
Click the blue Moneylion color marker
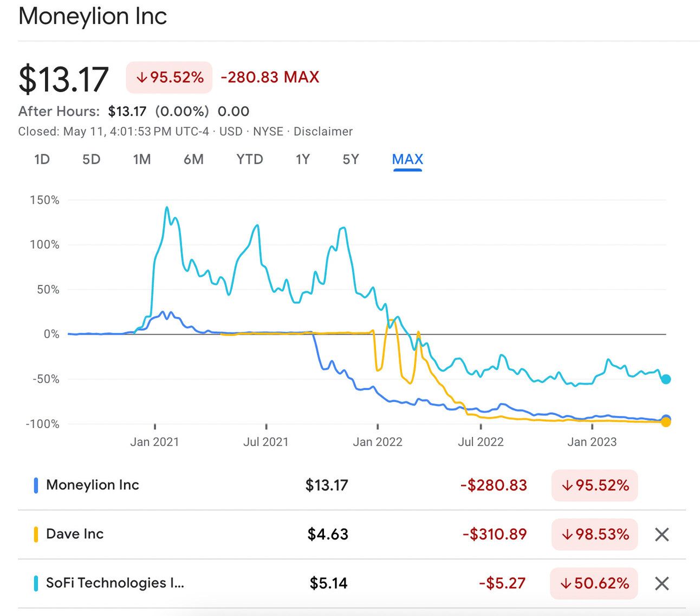point(36,485)
